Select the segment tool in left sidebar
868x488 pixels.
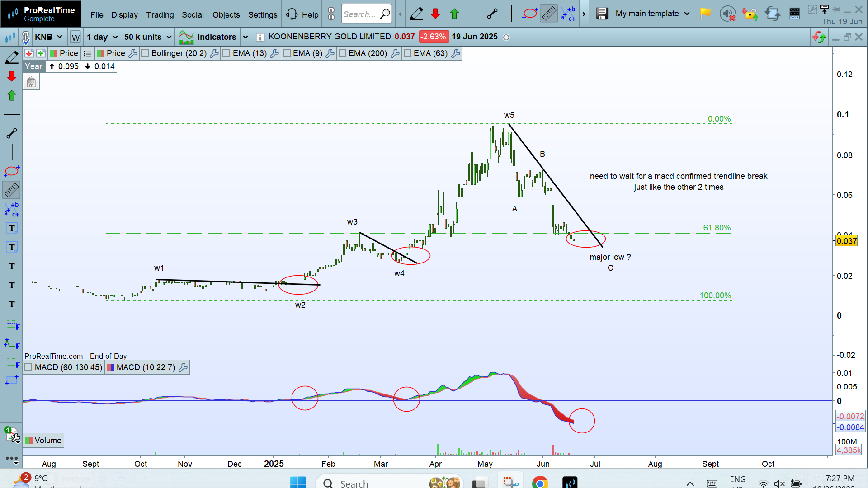(x=12, y=133)
